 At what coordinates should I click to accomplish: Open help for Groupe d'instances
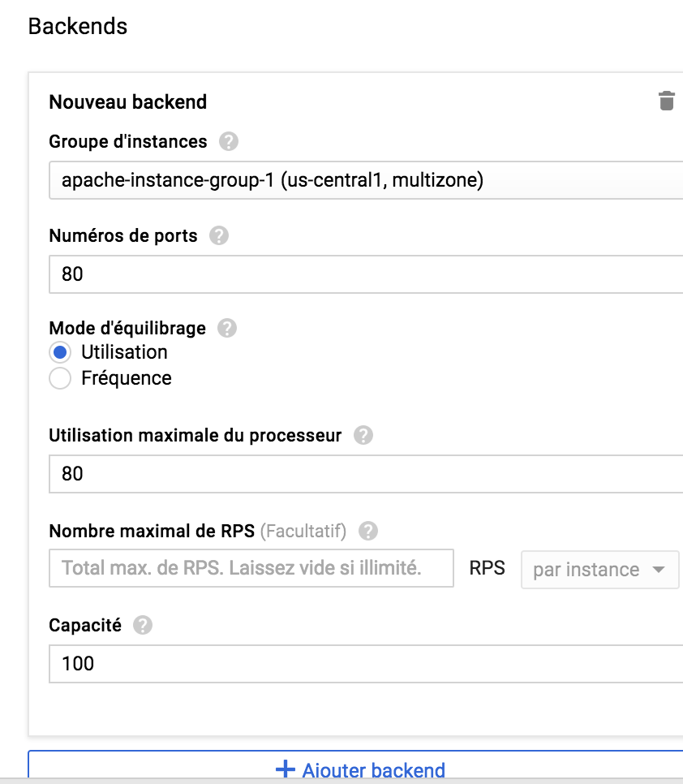227,140
